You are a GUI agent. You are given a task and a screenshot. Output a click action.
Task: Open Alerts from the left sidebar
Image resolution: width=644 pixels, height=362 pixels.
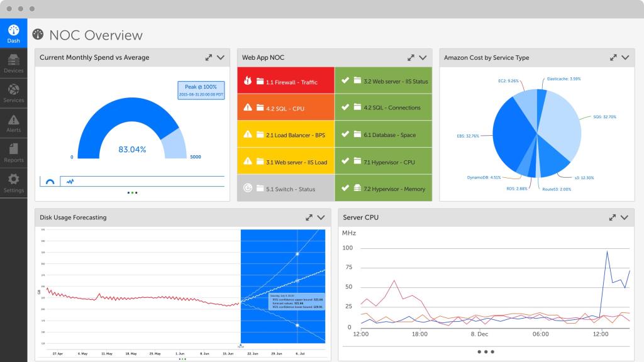tap(13, 121)
